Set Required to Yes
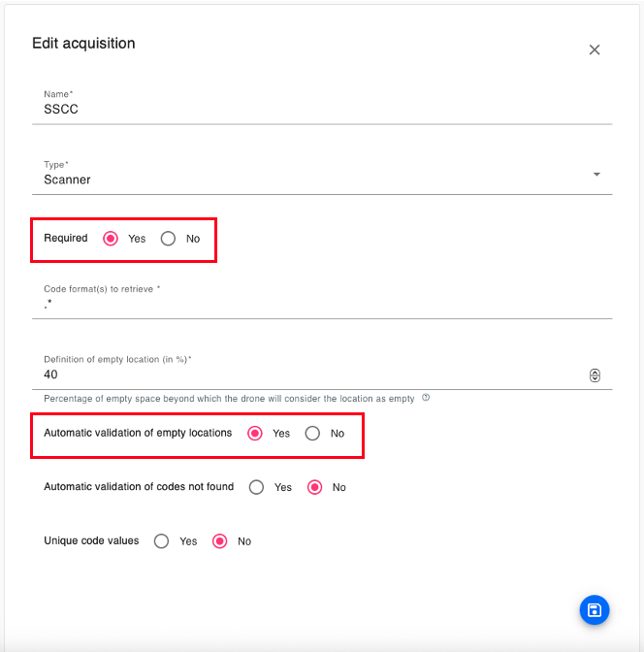Image resolution: width=644 pixels, height=652 pixels. coord(111,239)
